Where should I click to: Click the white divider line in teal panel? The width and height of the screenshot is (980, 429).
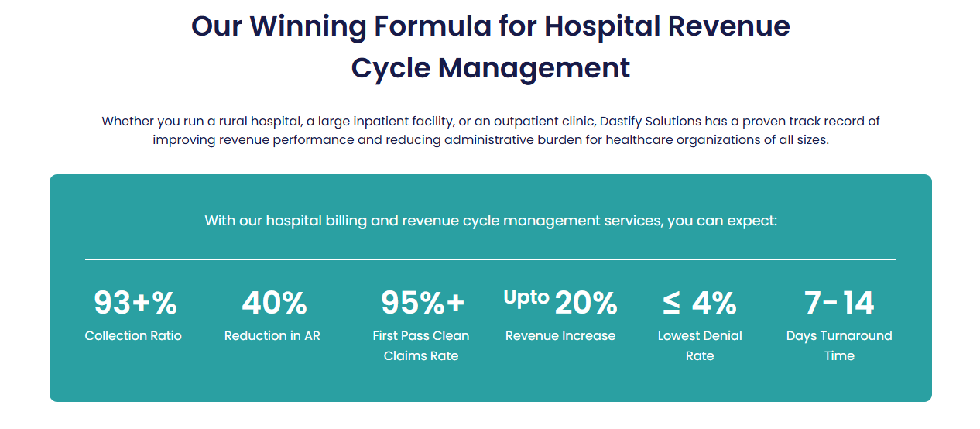click(490, 259)
